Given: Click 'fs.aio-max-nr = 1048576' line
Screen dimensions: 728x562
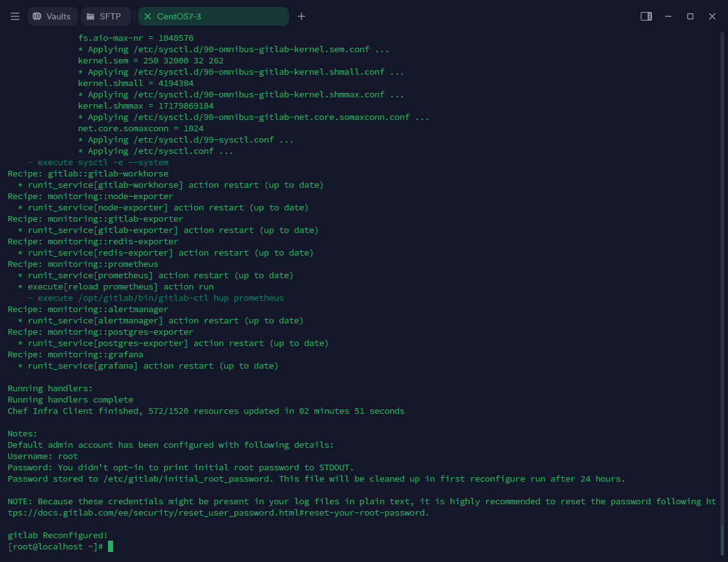Looking at the screenshot, I should [136, 38].
